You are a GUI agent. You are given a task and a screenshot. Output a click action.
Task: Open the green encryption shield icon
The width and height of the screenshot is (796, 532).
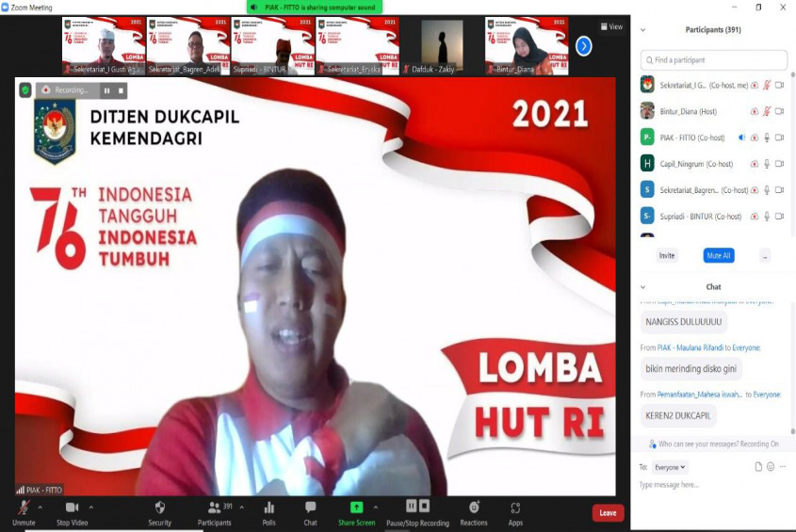[25, 90]
